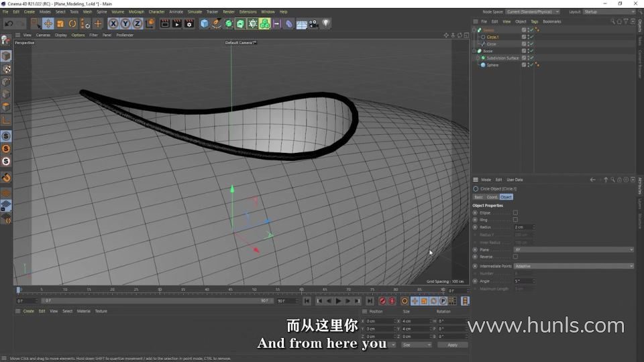Screen dimensions: 644x362
Task: Open the Plane dropdown showing XY
Action: click(574, 249)
